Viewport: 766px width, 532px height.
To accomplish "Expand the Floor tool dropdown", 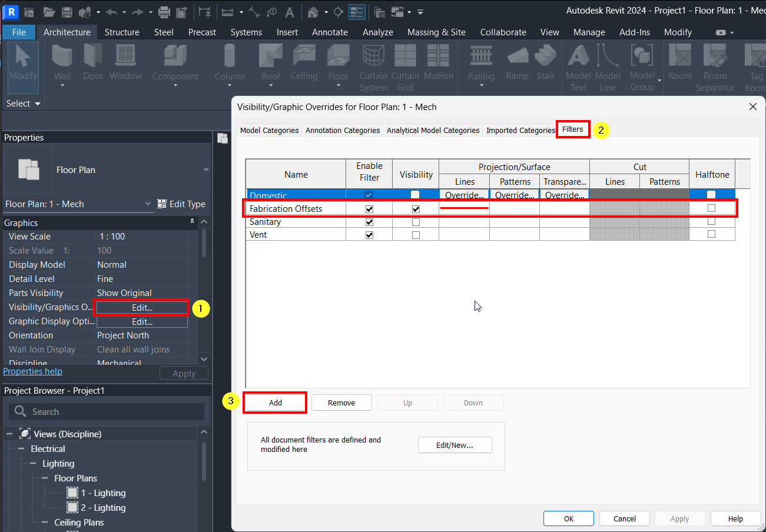I will click(x=338, y=84).
